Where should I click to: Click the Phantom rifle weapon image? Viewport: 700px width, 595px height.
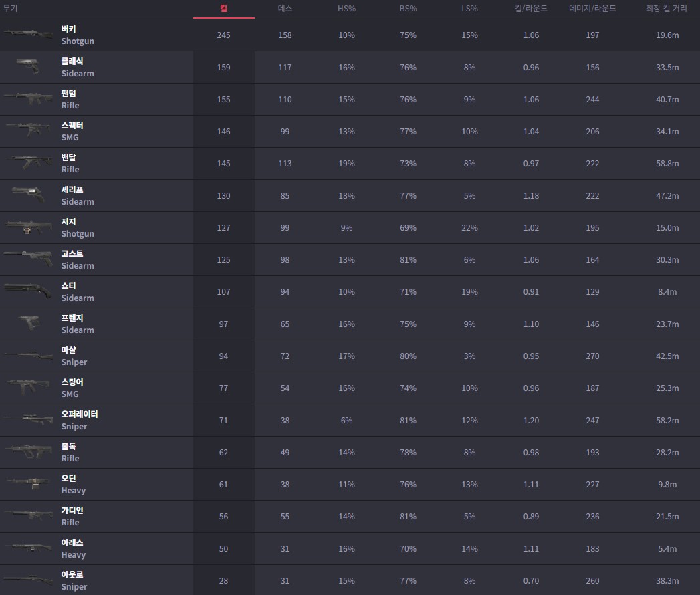(28, 98)
